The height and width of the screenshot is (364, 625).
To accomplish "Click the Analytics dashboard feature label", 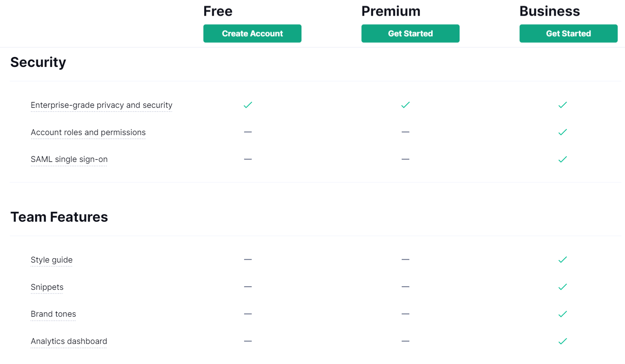I will [x=69, y=341].
